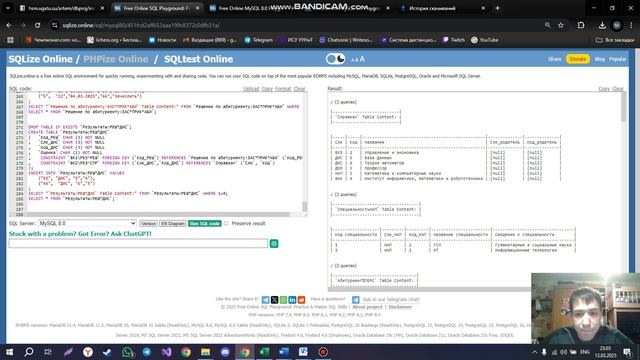Open the Bandicam recorder taskbar icon
The height and width of the screenshot is (360, 640).
[323, 352]
